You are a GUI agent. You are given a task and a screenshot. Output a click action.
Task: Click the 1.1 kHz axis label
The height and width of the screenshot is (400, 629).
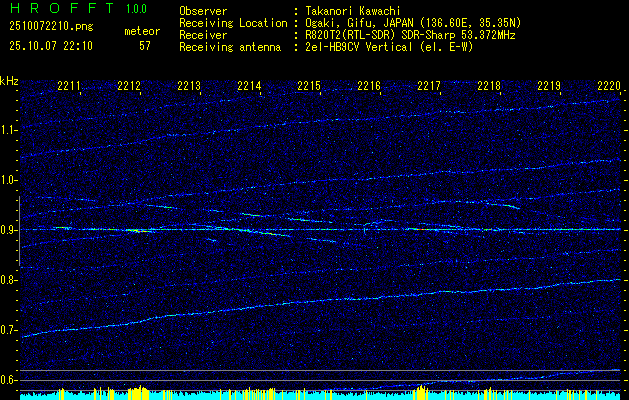point(8,130)
